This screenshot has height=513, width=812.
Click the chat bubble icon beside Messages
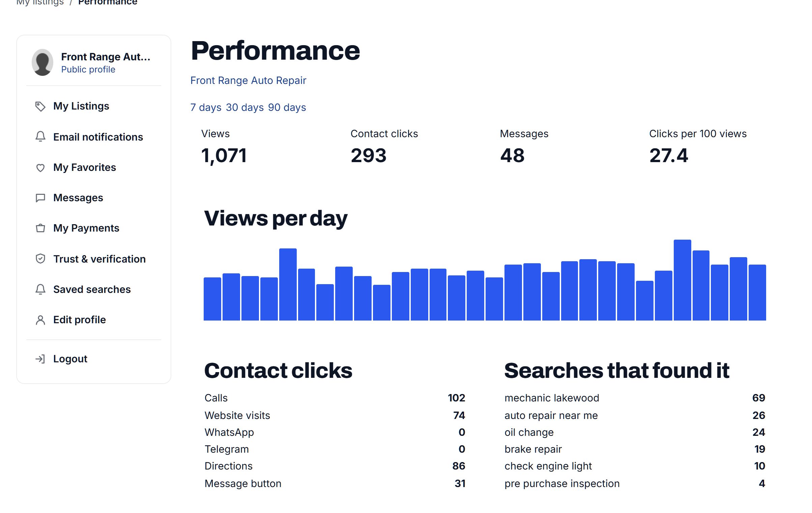[x=40, y=198]
